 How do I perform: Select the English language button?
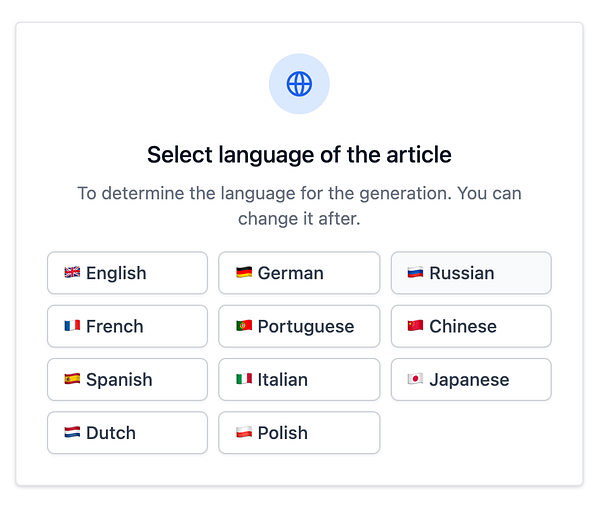pyautogui.click(x=127, y=273)
